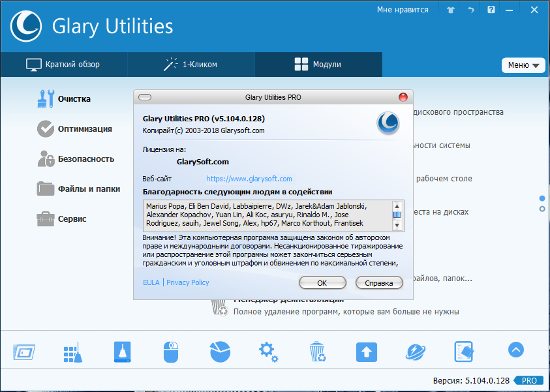Open the Меню dropdown
This screenshot has width=550, height=392.
523,65
